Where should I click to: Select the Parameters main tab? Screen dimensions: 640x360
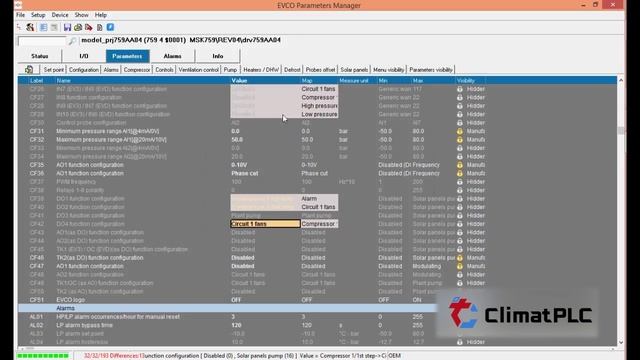click(x=127, y=56)
